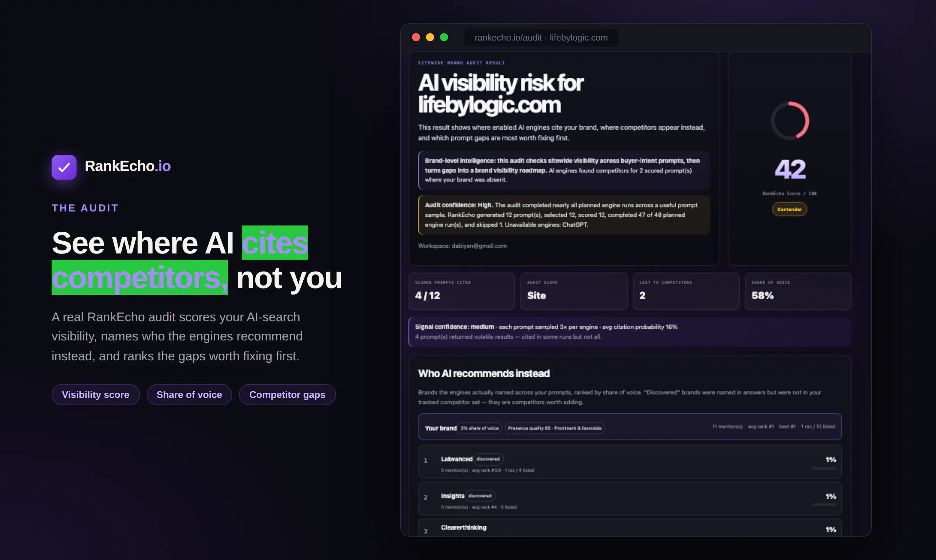Select the Share of voice pill

point(189,394)
